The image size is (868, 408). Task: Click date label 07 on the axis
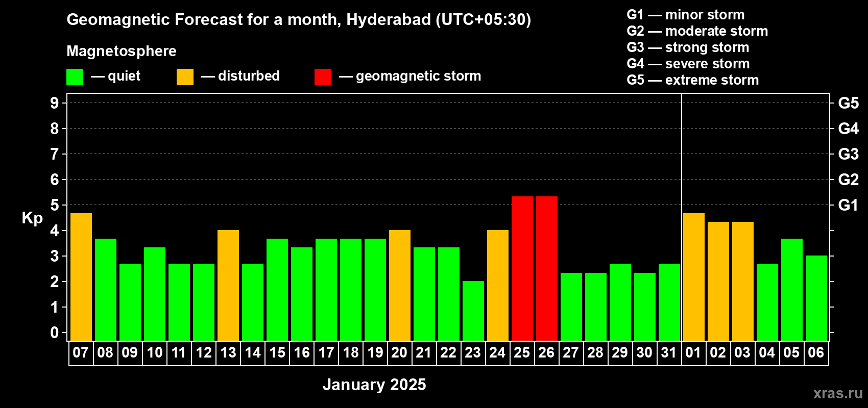click(x=81, y=352)
